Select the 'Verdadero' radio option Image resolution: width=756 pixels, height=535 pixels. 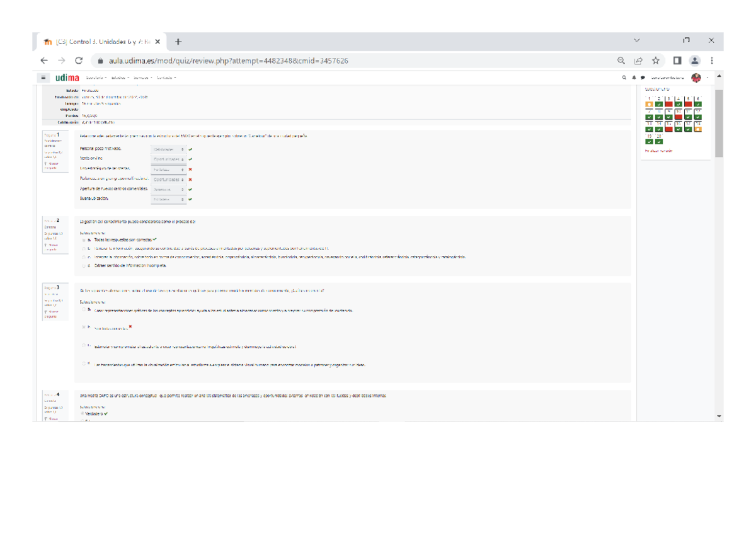pyautogui.click(x=83, y=414)
